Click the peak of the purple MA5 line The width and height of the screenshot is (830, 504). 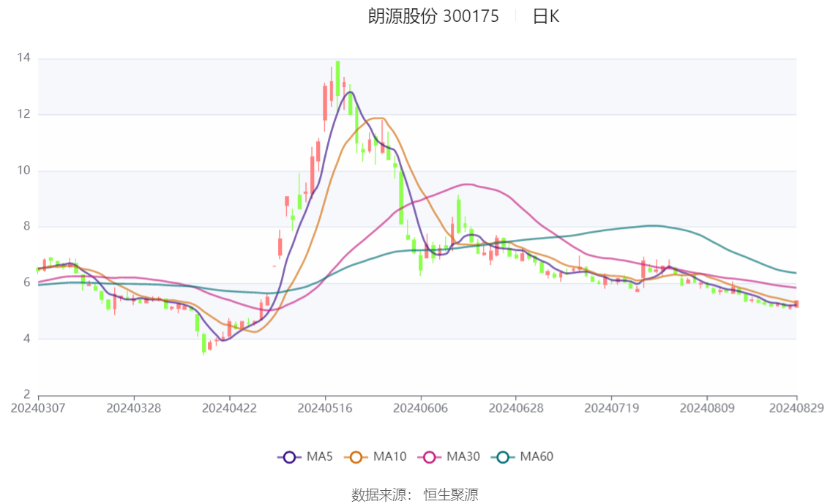tap(350, 93)
